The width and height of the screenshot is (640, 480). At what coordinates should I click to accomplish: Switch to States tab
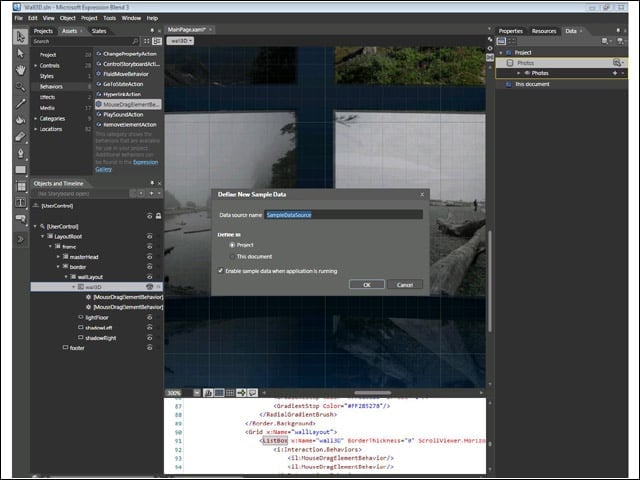99,31
